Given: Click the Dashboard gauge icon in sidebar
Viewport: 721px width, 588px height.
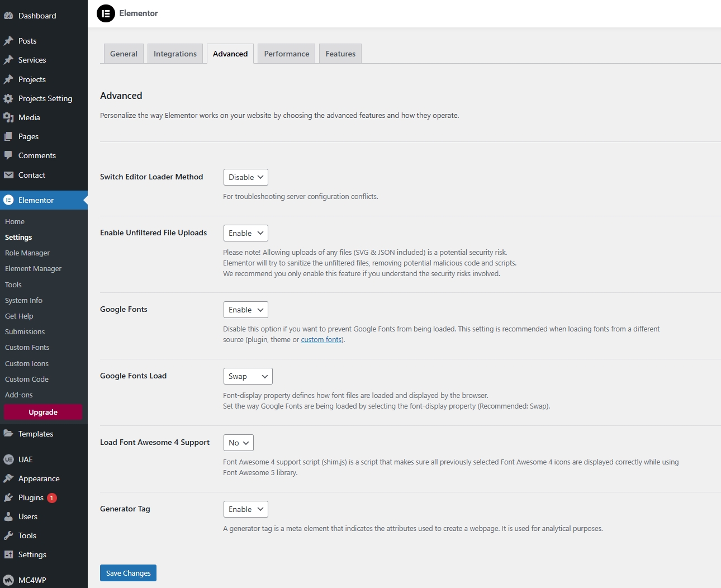Looking at the screenshot, I should pos(8,16).
